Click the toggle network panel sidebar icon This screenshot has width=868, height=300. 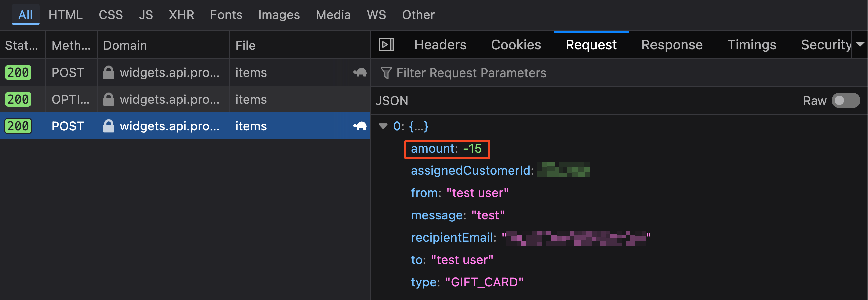pos(386,45)
